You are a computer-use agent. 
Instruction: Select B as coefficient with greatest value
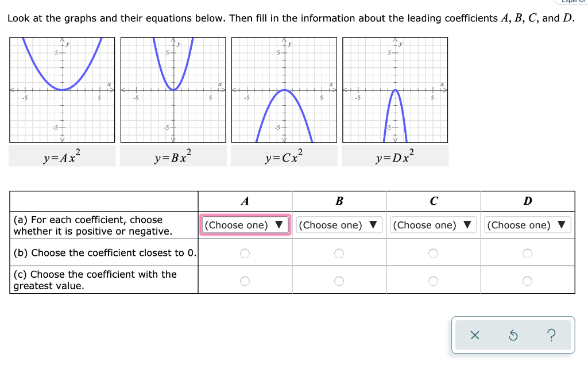[x=339, y=281]
